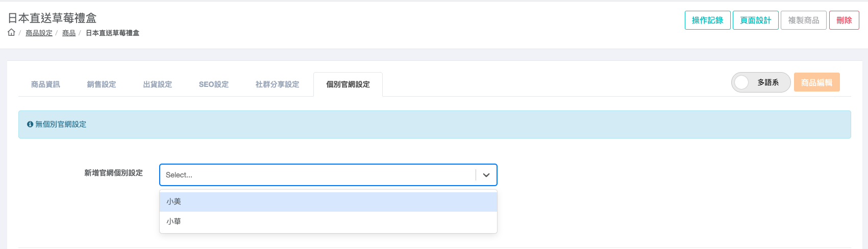This screenshot has width=868, height=249.
Task: Click inside the Select... input field
Action: [x=316, y=175]
